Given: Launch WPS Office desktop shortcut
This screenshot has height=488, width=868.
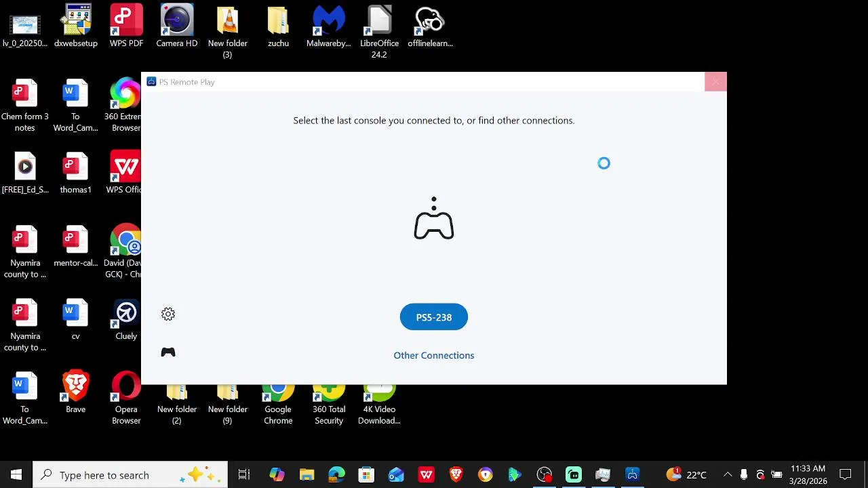Looking at the screenshot, I should [x=125, y=173].
